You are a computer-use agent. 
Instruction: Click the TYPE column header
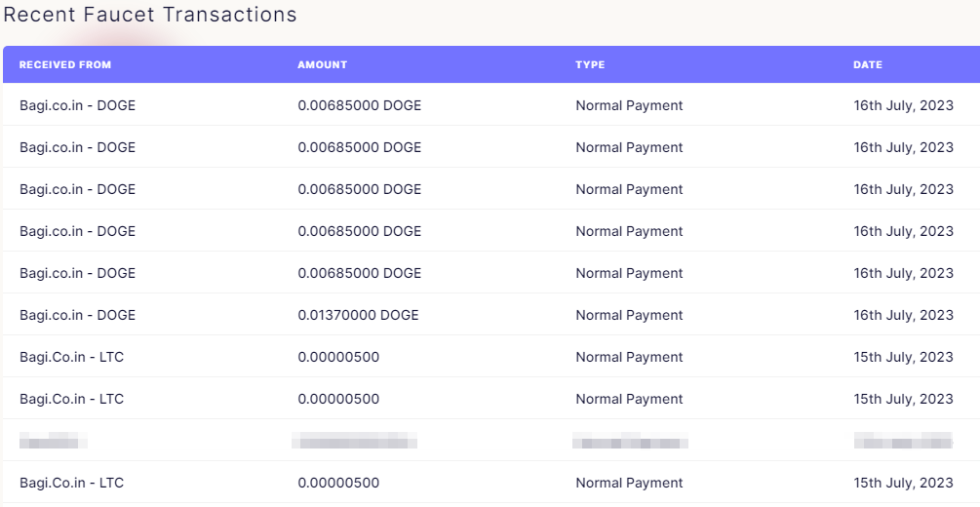590,64
